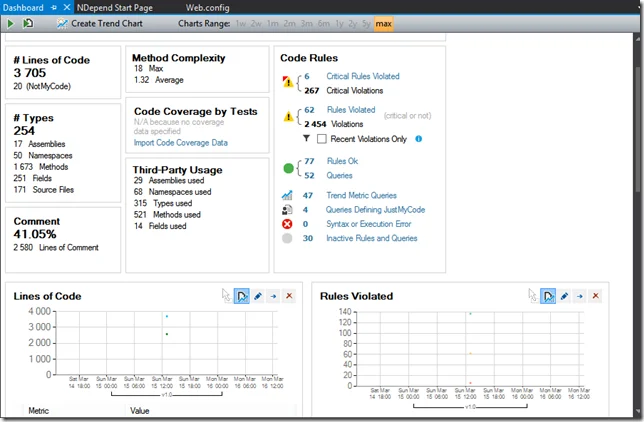
Task: Run analysis with the green play icon
Action: [10, 24]
